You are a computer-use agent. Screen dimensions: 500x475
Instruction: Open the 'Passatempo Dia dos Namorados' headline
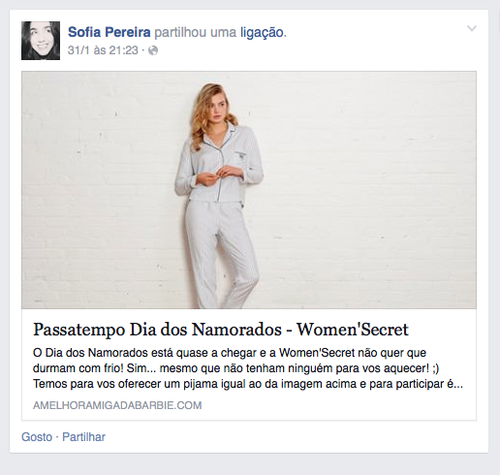point(221,329)
